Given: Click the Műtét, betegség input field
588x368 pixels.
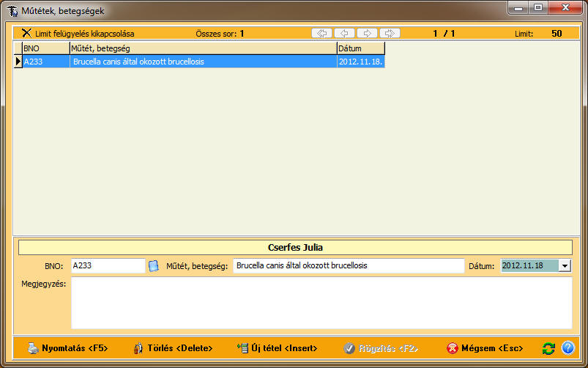Looking at the screenshot, I should 349,266.
